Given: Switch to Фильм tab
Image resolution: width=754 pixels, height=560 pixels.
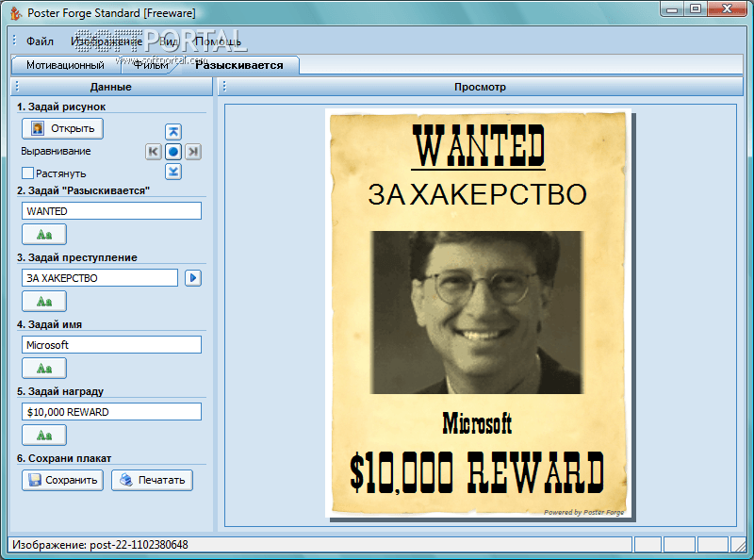Looking at the screenshot, I should point(151,65).
